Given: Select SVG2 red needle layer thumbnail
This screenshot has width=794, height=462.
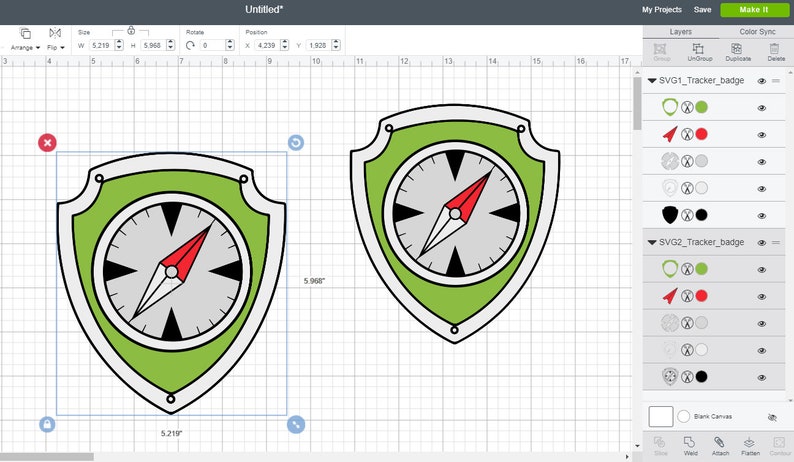Looking at the screenshot, I should [670, 296].
